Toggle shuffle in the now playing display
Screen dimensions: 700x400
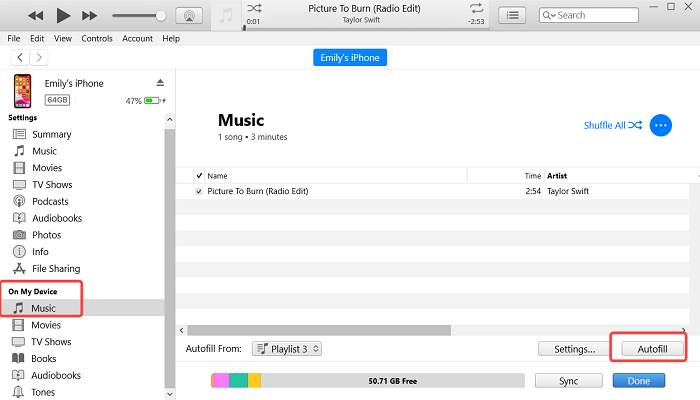(254, 8)
